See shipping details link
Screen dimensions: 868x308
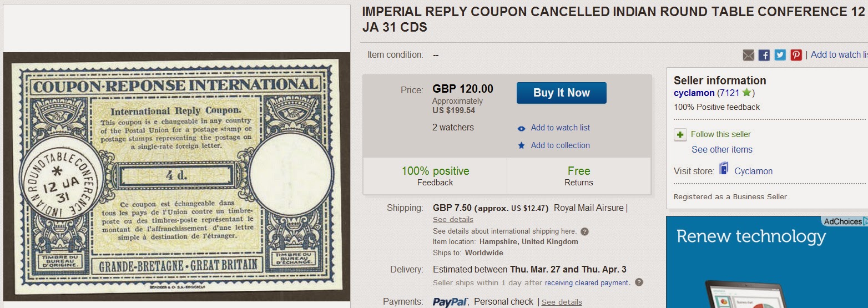pyautogui.click(x=453, y=220)
